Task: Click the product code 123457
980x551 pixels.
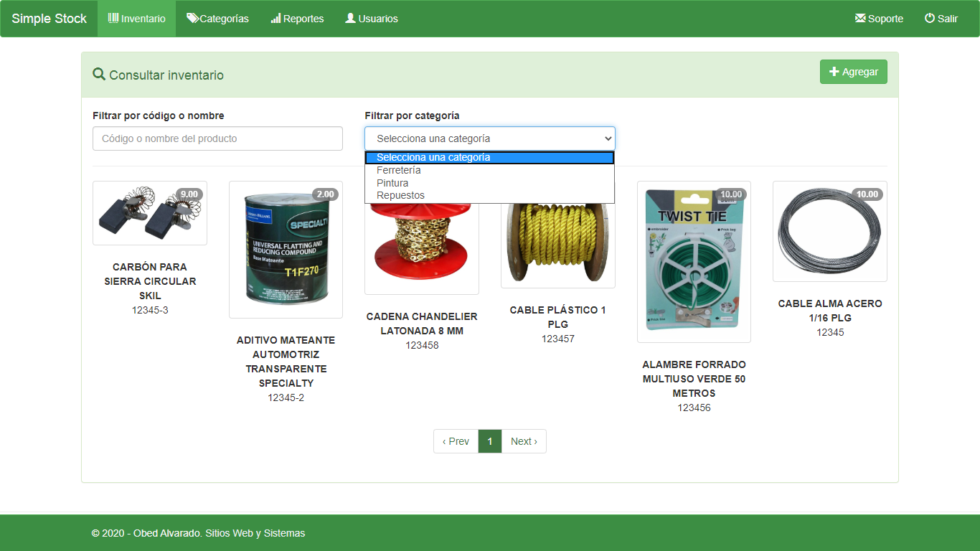Action: 558,339
